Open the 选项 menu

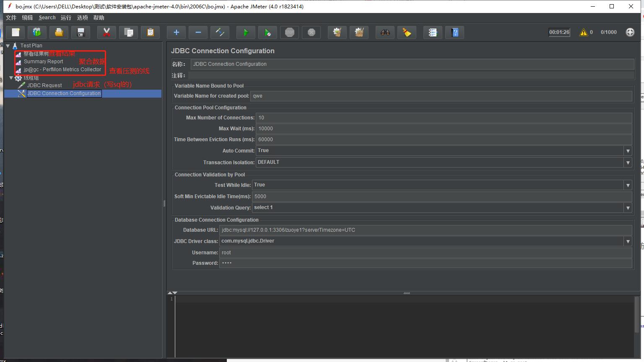82,18
